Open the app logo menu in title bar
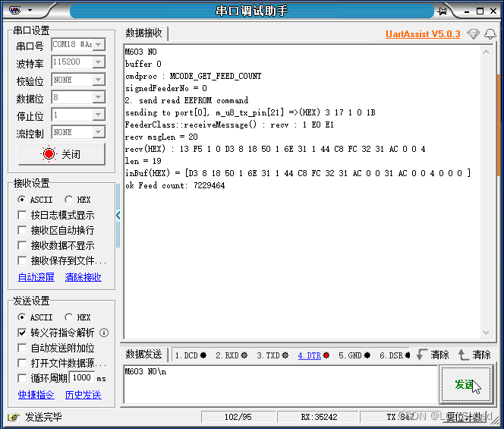This screenshot has width=504, height=429. pos(14,11)
